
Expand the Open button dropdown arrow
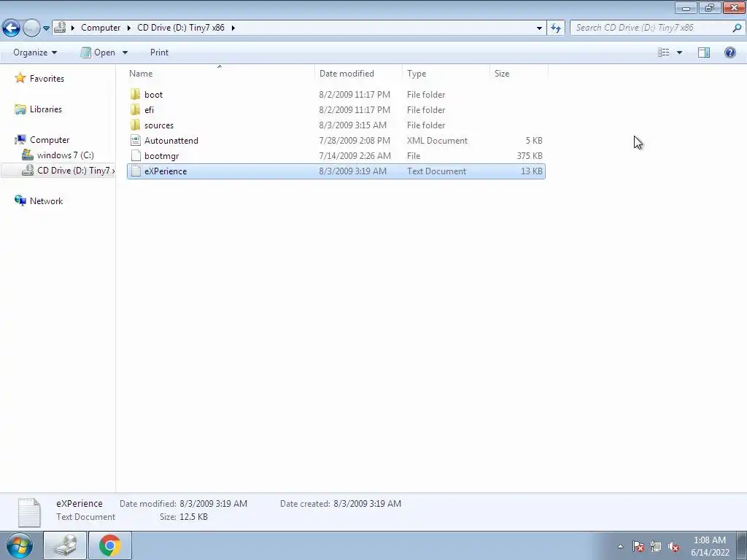[125, 52]
